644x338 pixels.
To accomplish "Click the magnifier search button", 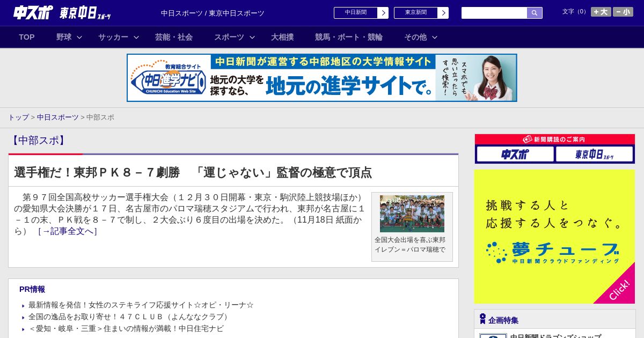I will pyautogui.click(x=535, y=13).
